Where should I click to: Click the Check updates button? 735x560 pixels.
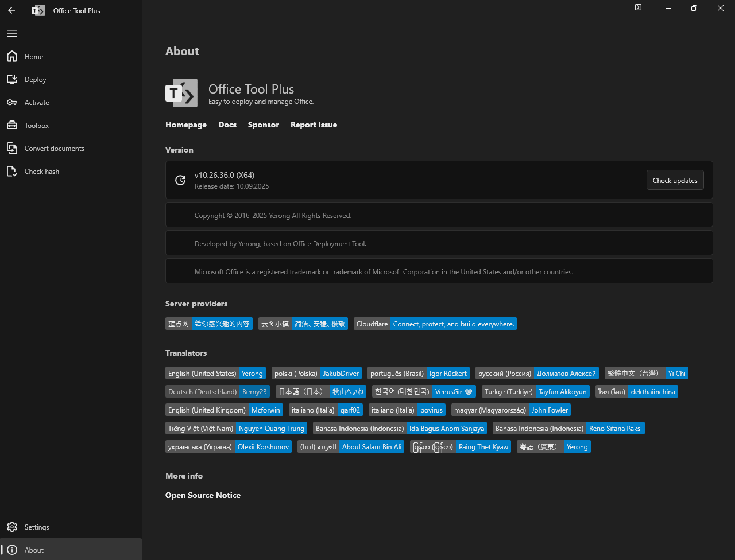coord(675,180)
